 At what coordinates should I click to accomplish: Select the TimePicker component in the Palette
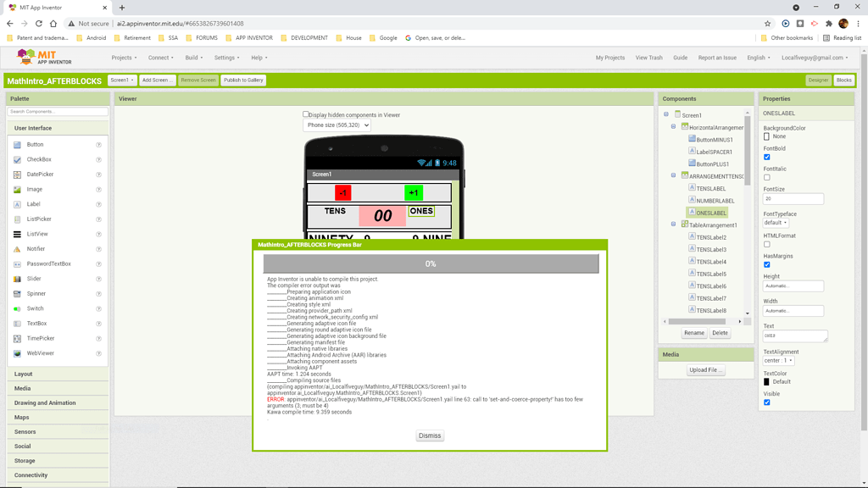pos(39,338)
